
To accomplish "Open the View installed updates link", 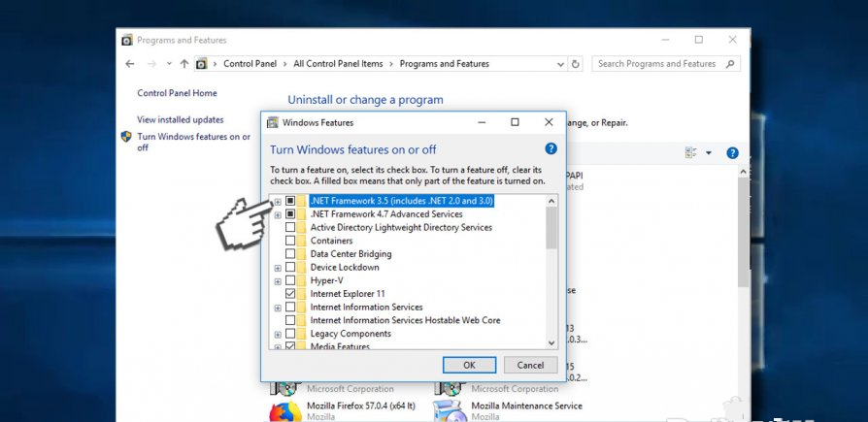I will click(x=181, y=119).
